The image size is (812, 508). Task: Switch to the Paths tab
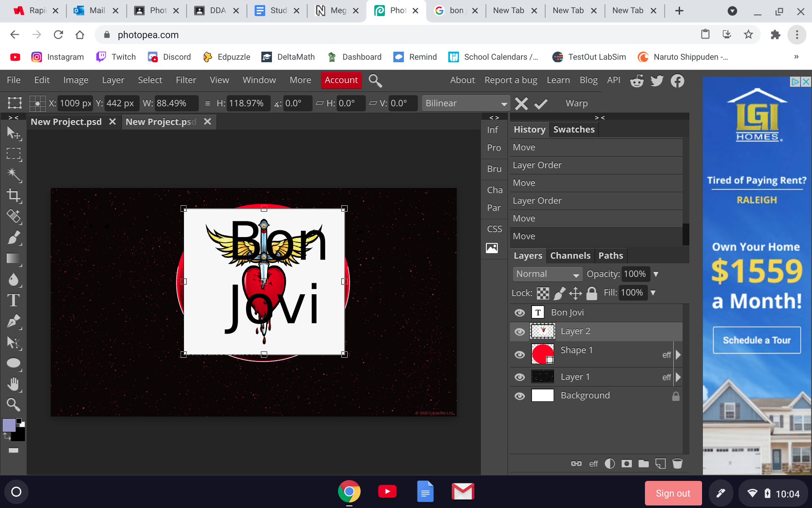pyautogui.click(x=611, y=256)
